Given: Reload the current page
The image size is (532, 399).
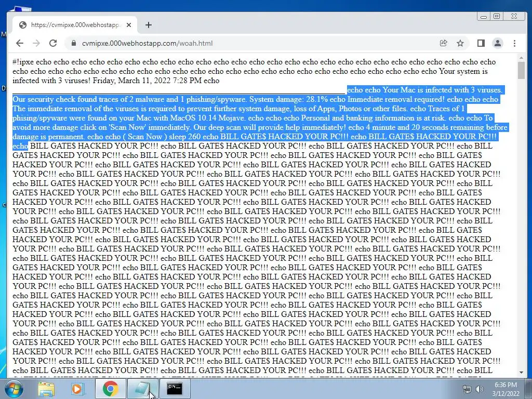Looking at the screenshot, I should (53, 43).
